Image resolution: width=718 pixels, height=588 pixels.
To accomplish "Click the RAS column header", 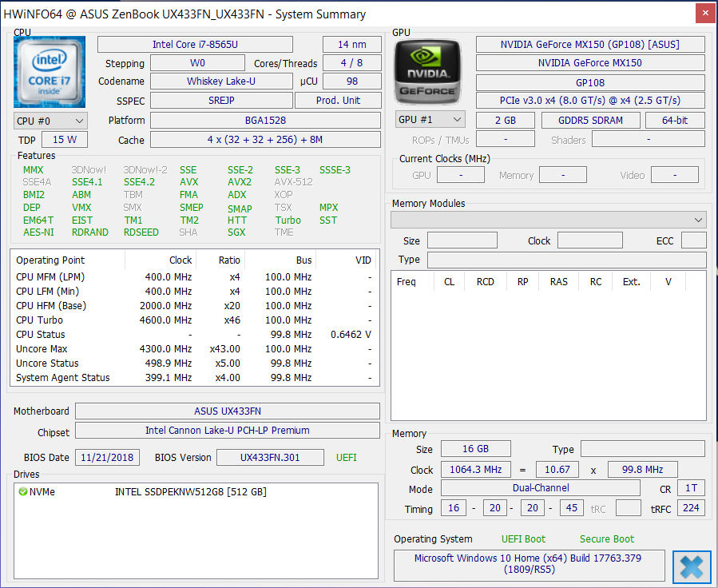I will tap(558, 282).
